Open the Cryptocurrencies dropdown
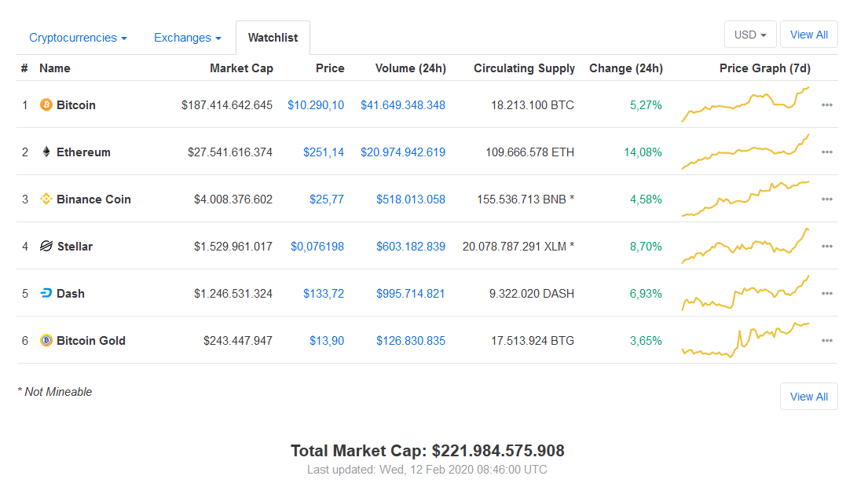The height and width of the screenshot is (483, 868). (78, 38)
